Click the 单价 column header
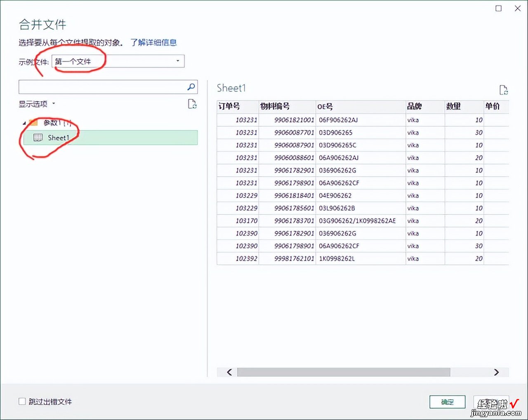This screenshot has width=528, height=420. [496, 106]
